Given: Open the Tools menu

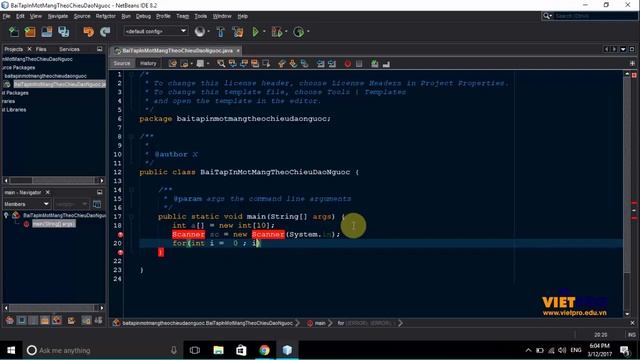Looking at the screenshot, I should [200, 16].
